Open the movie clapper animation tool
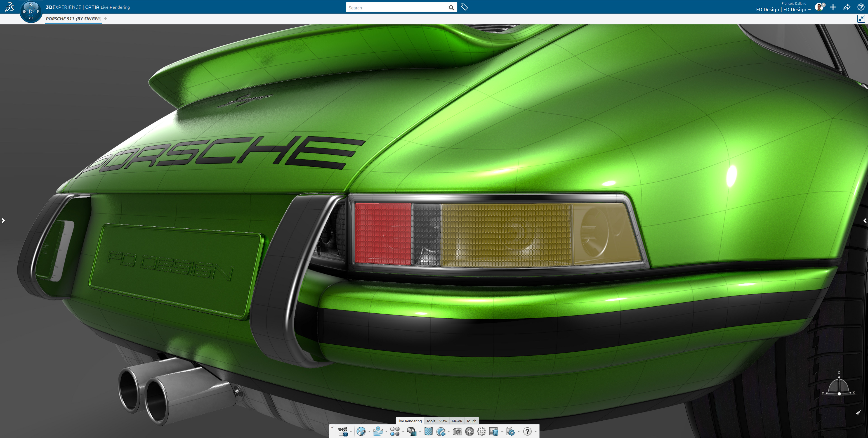The image size is (868, 438). 343,432
